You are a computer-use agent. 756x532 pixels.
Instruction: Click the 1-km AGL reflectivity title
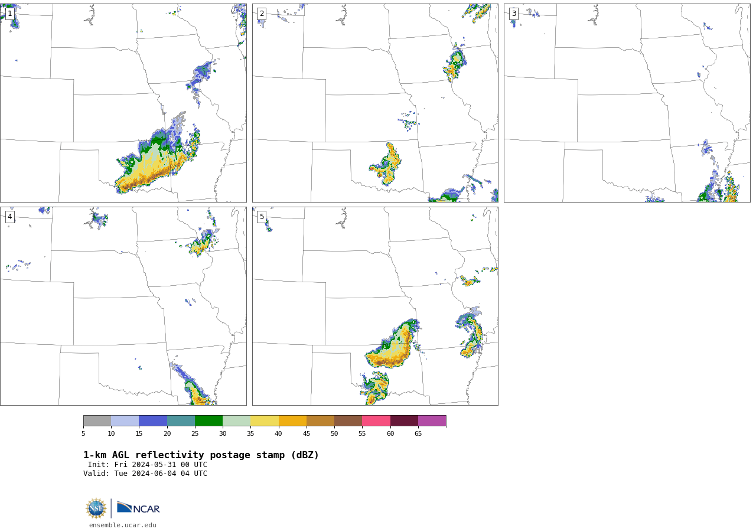click(x=201, y=455)
